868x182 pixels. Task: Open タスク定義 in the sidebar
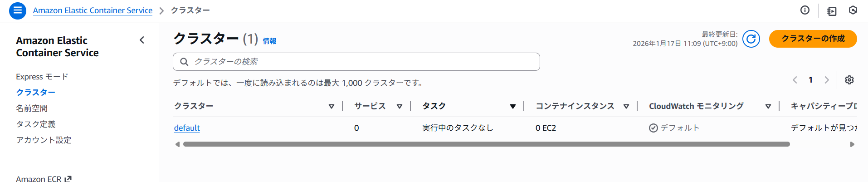(36, 124)
